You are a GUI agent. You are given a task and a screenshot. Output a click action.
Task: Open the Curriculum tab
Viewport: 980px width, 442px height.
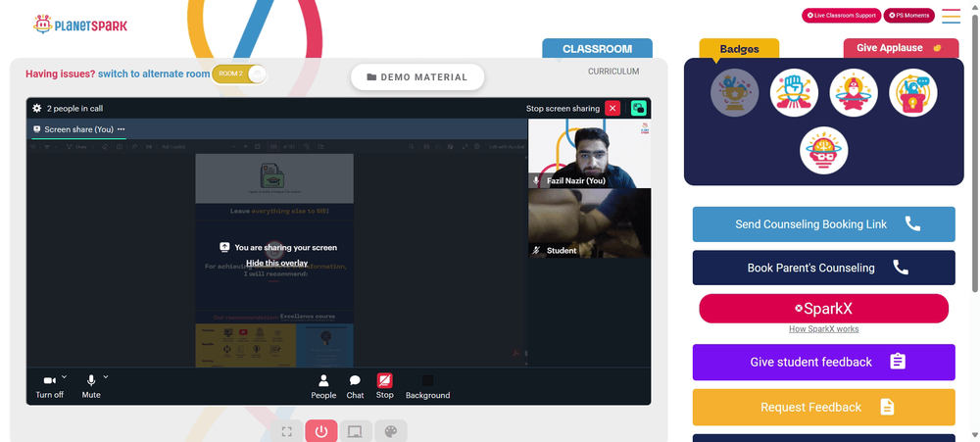[613, 72]
